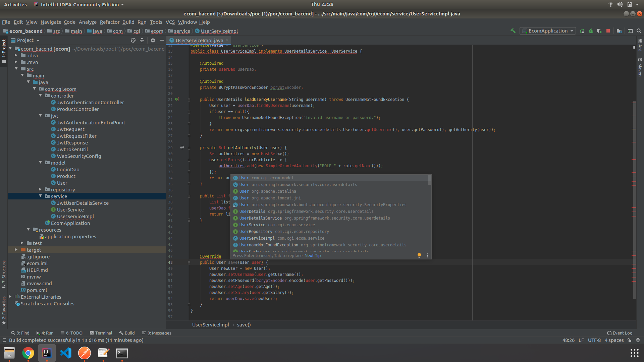644x362 pixels.
Task: Expand the repository package folder
Action: pos(40,189)
